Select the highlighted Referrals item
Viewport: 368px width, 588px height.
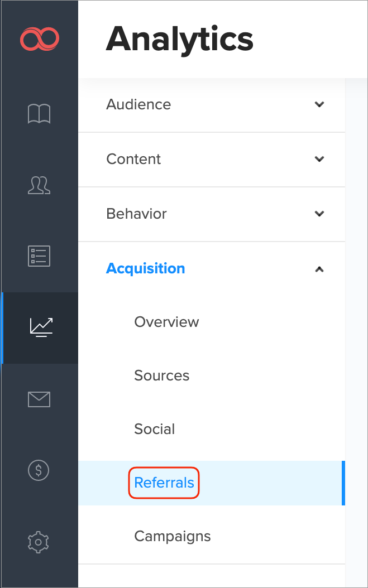click(164, 483)
